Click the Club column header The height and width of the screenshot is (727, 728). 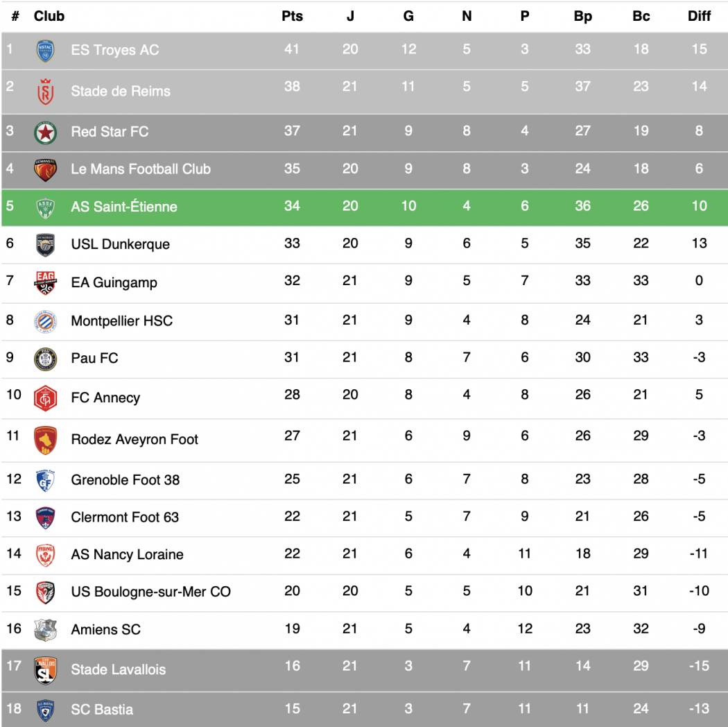[x=49, y=16]
